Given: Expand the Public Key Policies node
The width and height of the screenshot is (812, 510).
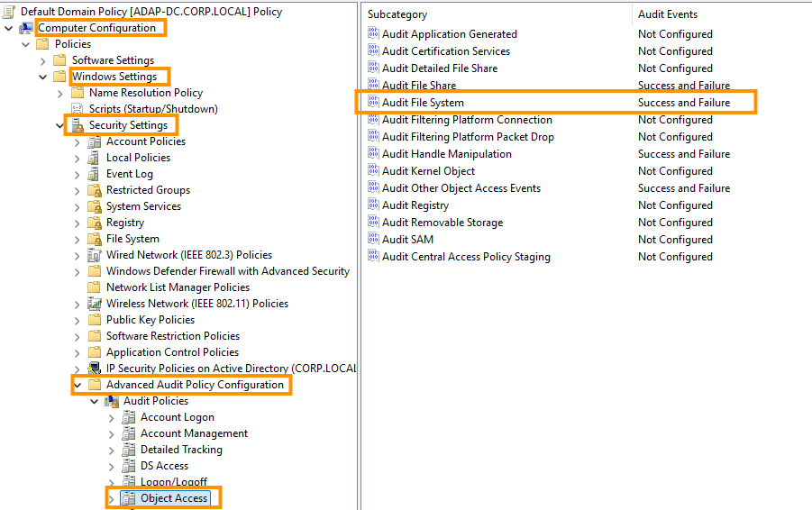Looking at the screenshot, I should [78, 320].
